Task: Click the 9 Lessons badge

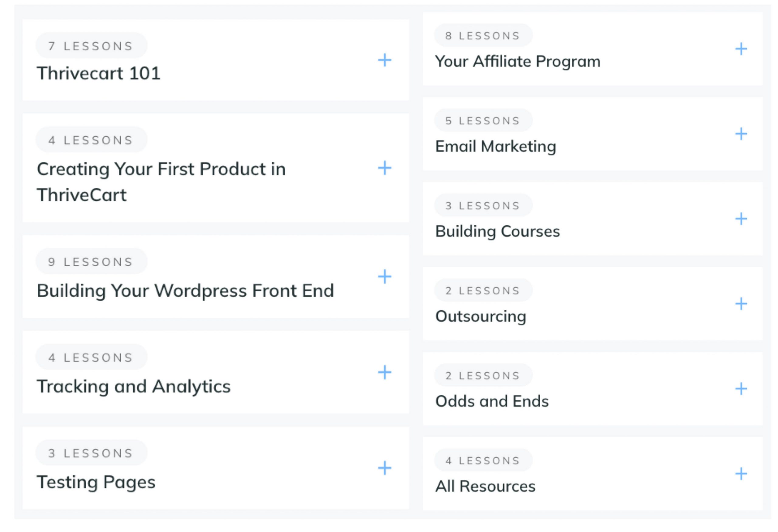Action: [91, 262]
